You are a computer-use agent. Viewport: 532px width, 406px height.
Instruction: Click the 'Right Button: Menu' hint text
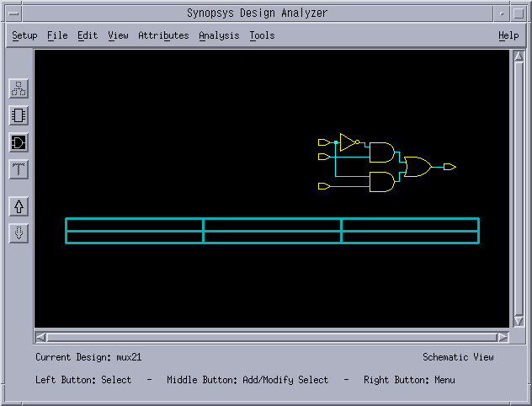coord(409,380)
